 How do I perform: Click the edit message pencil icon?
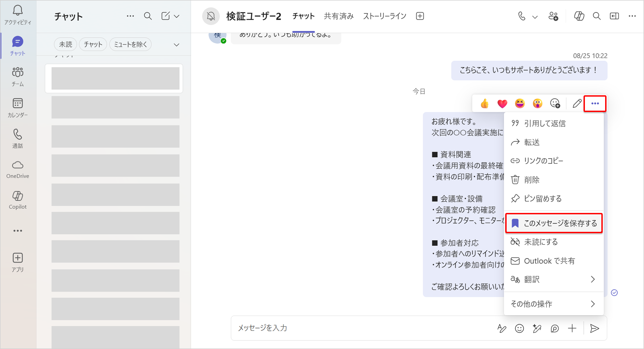[577, 104]
